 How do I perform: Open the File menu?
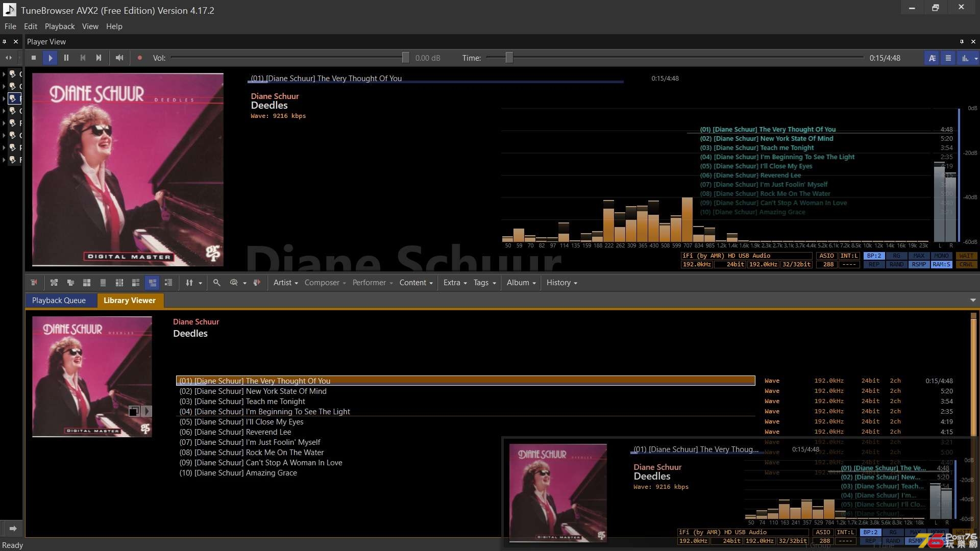tap(10, 27)
